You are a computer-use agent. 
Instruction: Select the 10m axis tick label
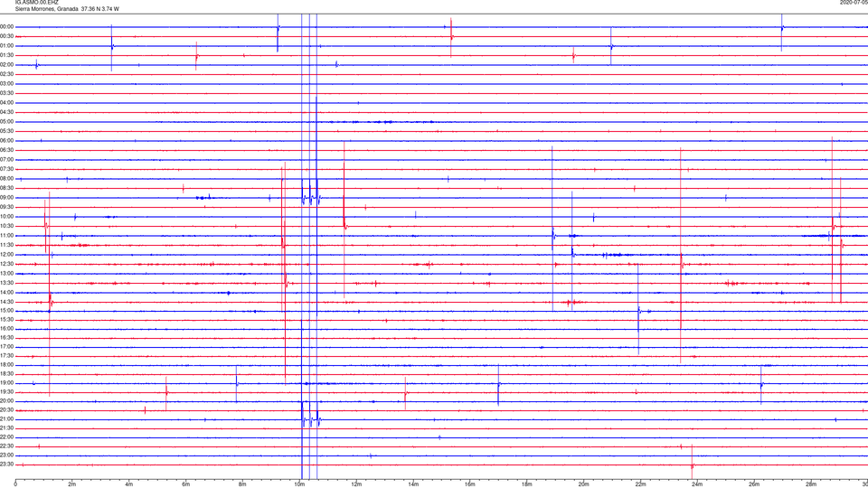pos(299,484)
